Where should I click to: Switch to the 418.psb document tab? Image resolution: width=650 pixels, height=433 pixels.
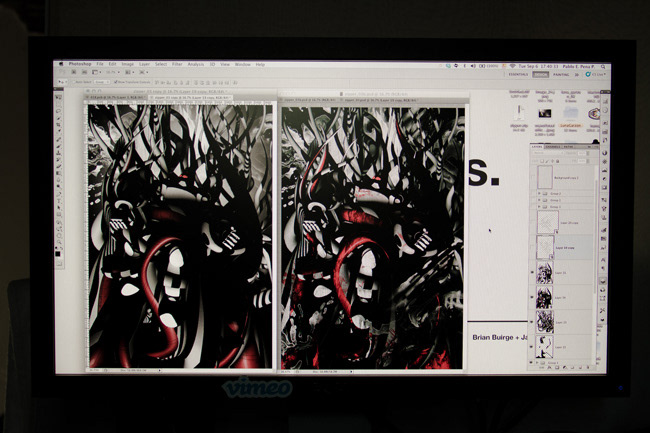[x=116, y=97]
